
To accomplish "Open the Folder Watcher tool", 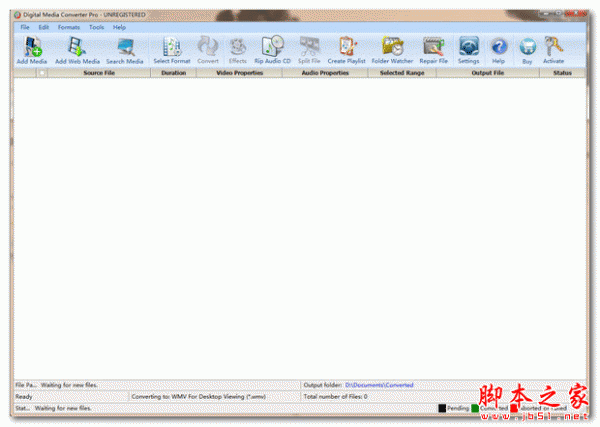I will (392, 50).
